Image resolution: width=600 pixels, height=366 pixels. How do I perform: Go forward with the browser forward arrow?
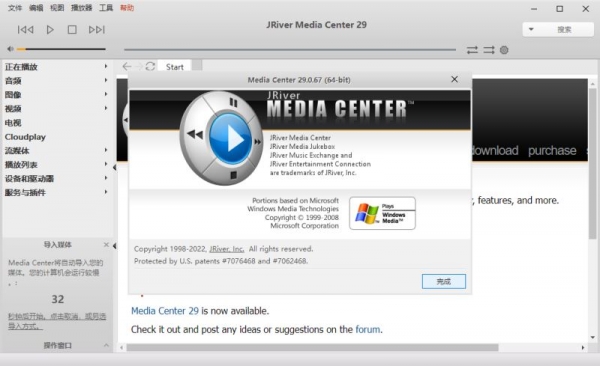[x=139, y=67]
